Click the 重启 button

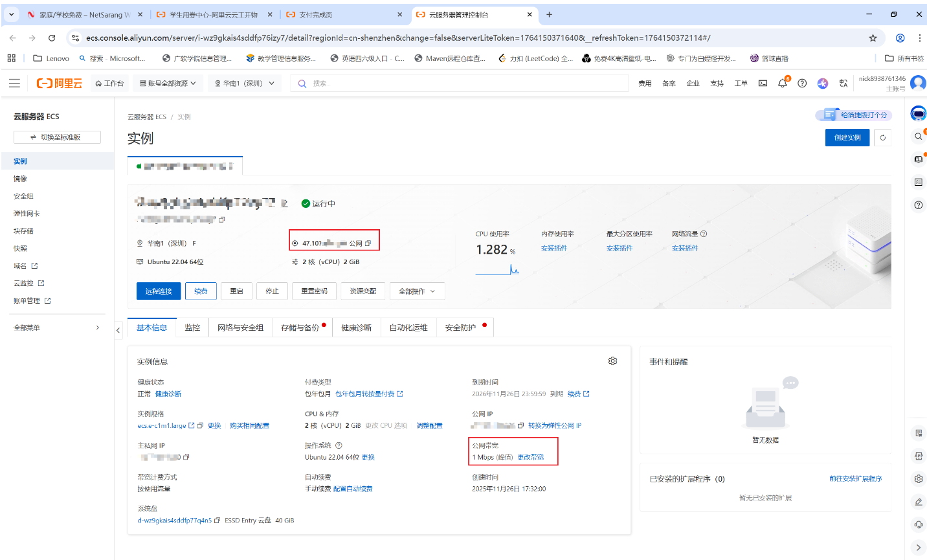(x=236, y=291)
